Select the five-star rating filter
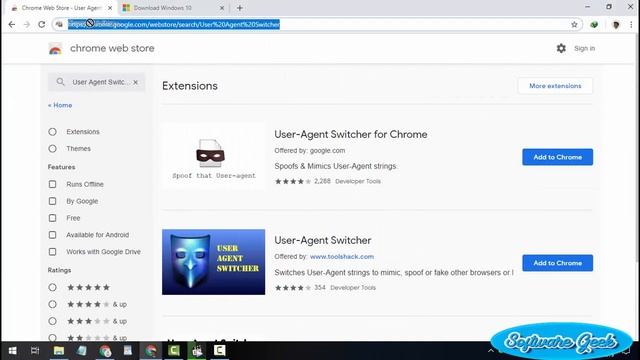This screenshot has height=360, width=640. (52, 287)
